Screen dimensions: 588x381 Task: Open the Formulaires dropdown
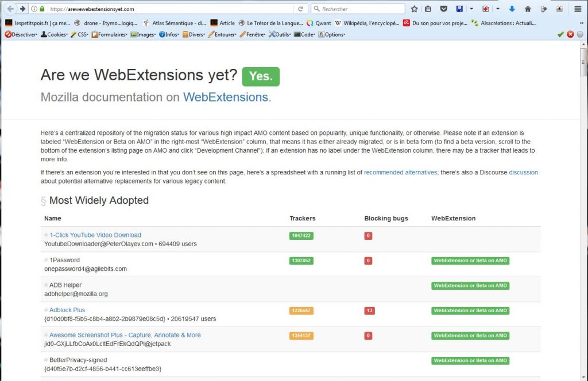click(110, 34)
